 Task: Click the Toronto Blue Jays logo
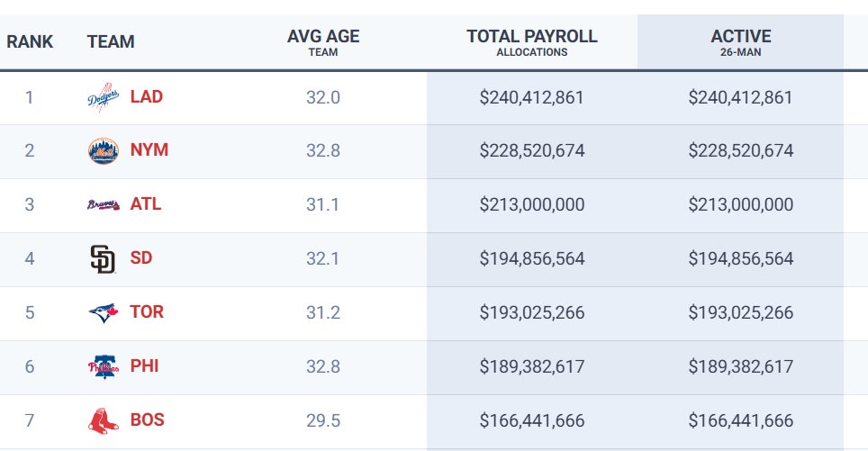pyautogui.click(x=103, y=313)
